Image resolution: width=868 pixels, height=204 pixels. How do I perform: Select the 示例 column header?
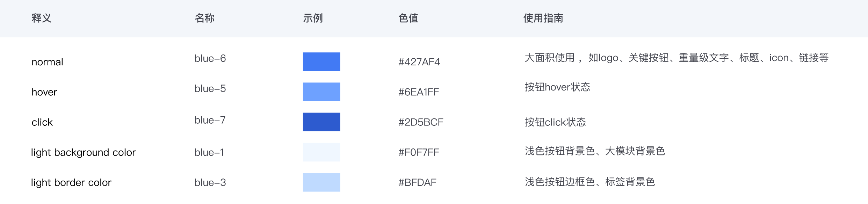313,18
